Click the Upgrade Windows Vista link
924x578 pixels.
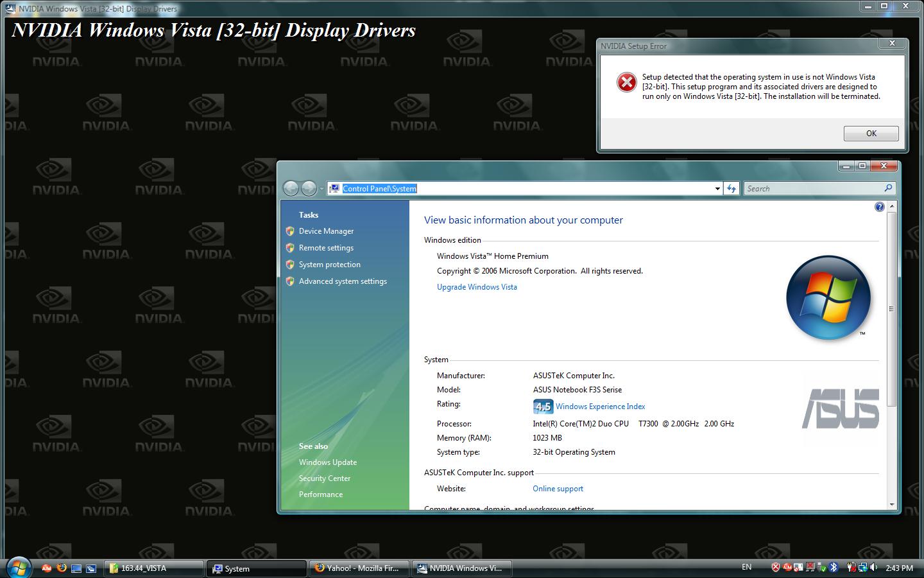click(477, 287)
